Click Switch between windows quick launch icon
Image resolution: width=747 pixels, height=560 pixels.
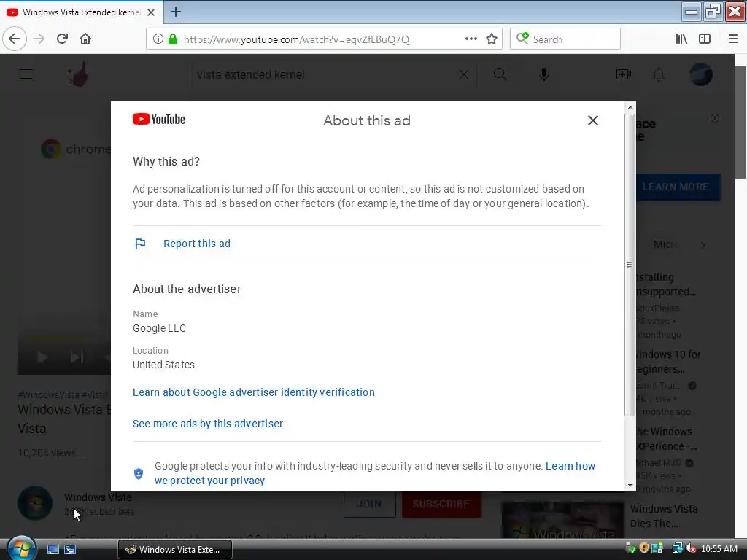[70, 550]
